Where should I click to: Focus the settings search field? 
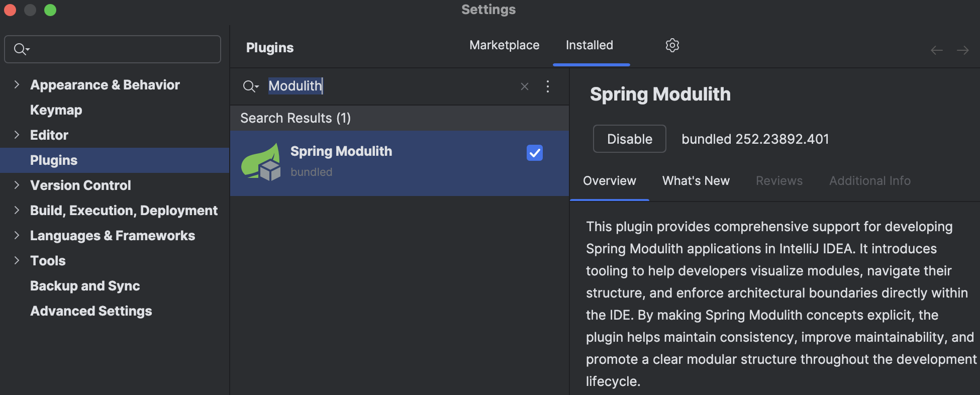(113, 49)
